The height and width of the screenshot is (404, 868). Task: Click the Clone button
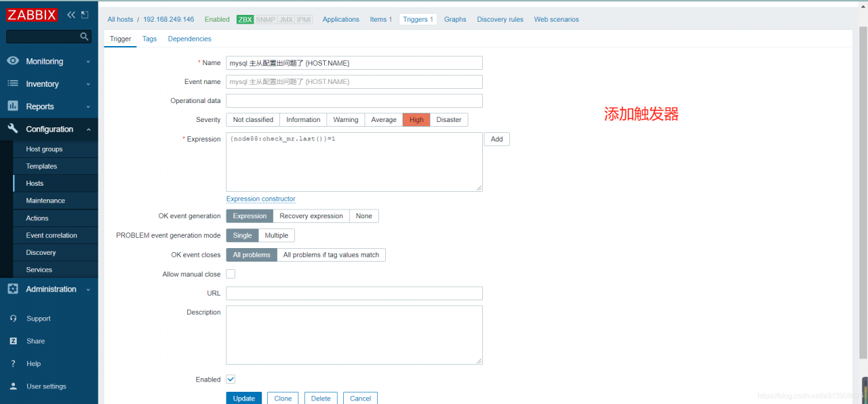tap(283, 398)
